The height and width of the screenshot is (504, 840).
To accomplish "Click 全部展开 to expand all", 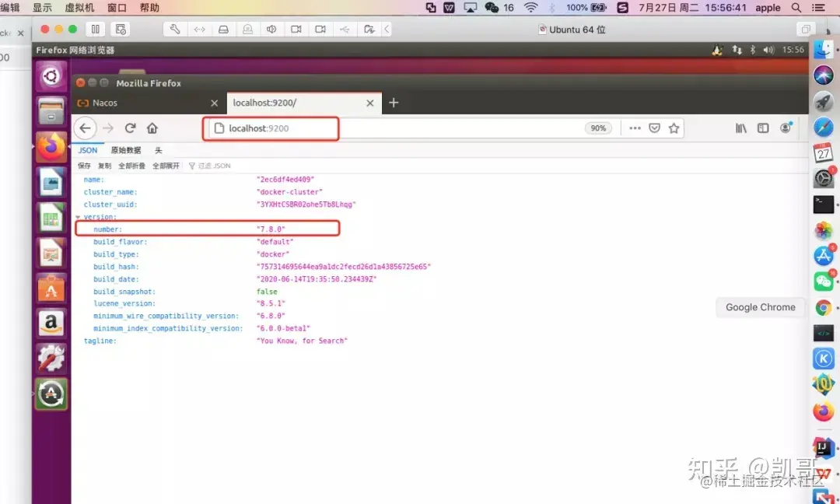I will [166, 166].
